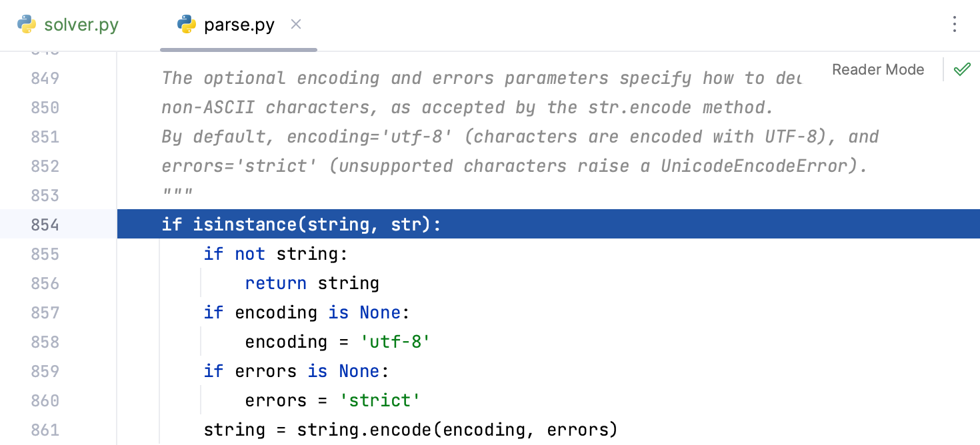The image size is (980, 445).
Task: Click line number 849 in the gutter
Action: coord(45,78)
